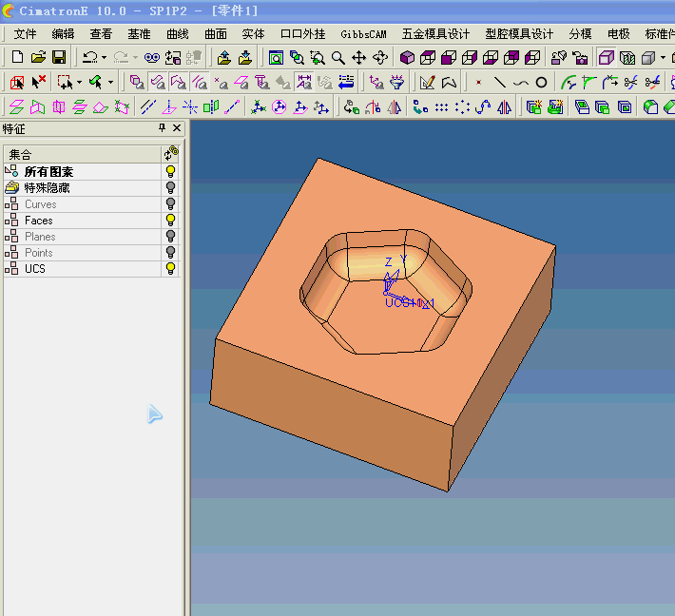The width and height of the screenshot is (675, 616).
Task: Undo the last action
Action: [90, 57]
